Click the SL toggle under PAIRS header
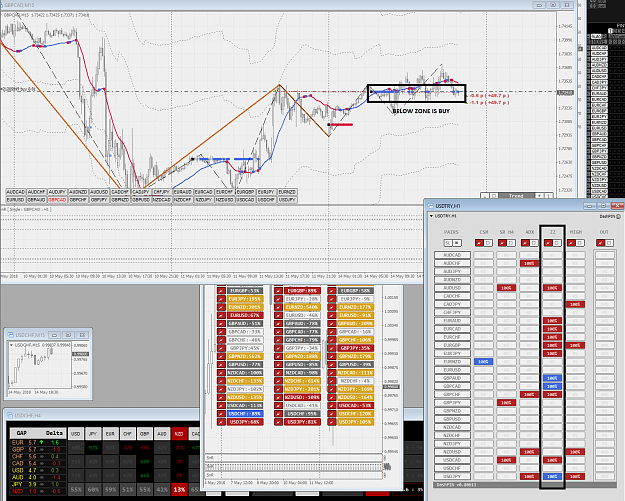625x501 pixels. 448,243
